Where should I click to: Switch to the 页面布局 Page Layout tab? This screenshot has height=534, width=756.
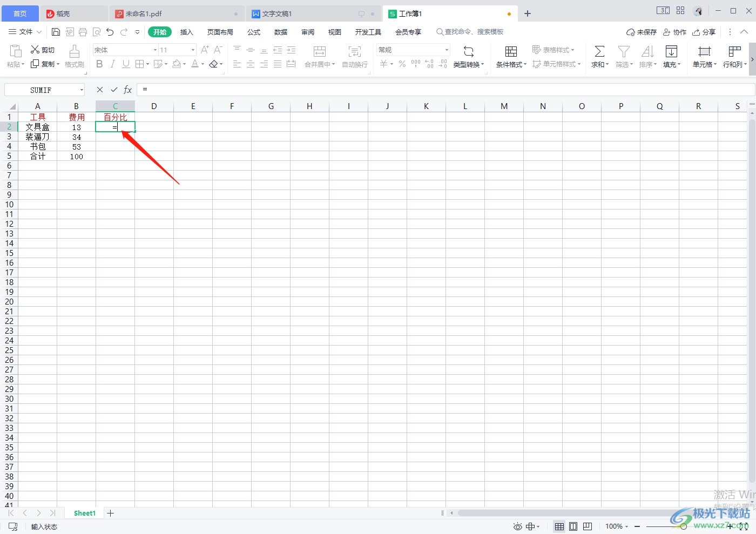point(220,32)
